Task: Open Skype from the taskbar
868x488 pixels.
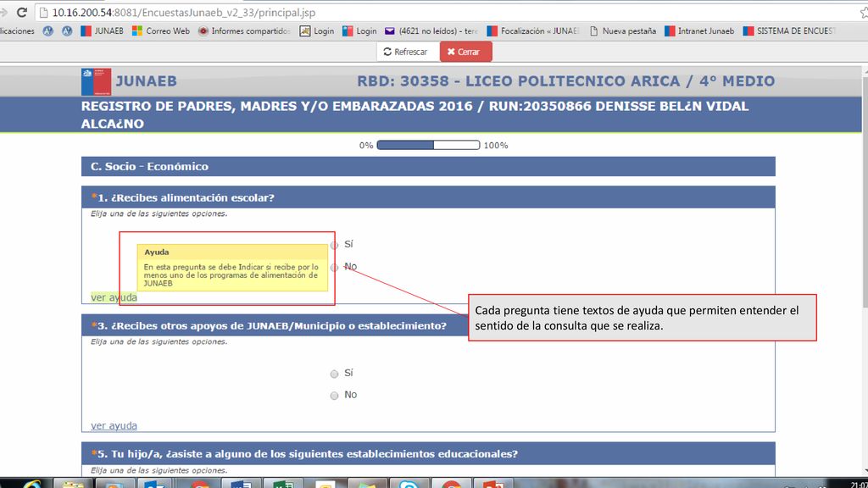Action: click(409, 484)
